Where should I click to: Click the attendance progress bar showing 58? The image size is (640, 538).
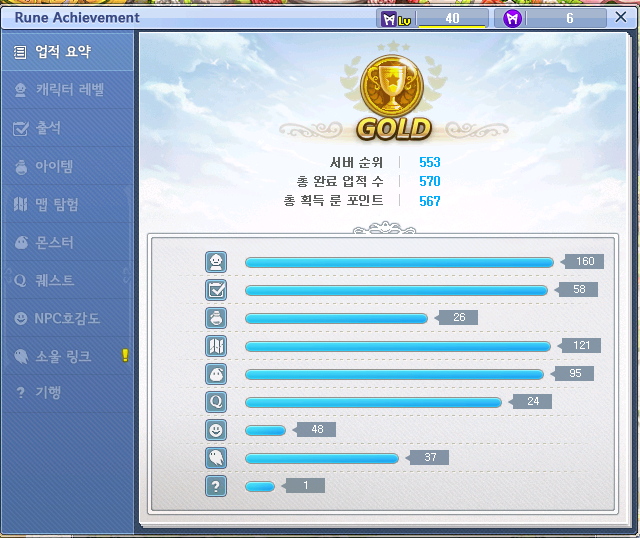tap(396, 291)
